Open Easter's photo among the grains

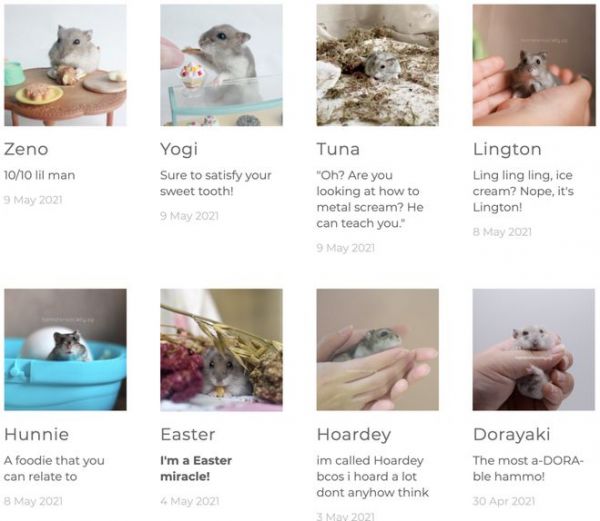click(222, 350)
